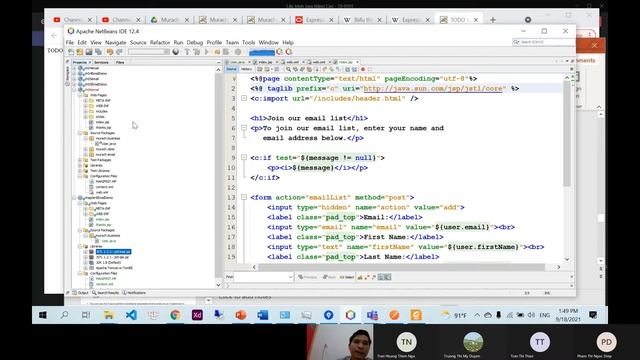Click the Save All toolbar icon
The height and width of the screenshot is (360, 640).
pos(98,52)
